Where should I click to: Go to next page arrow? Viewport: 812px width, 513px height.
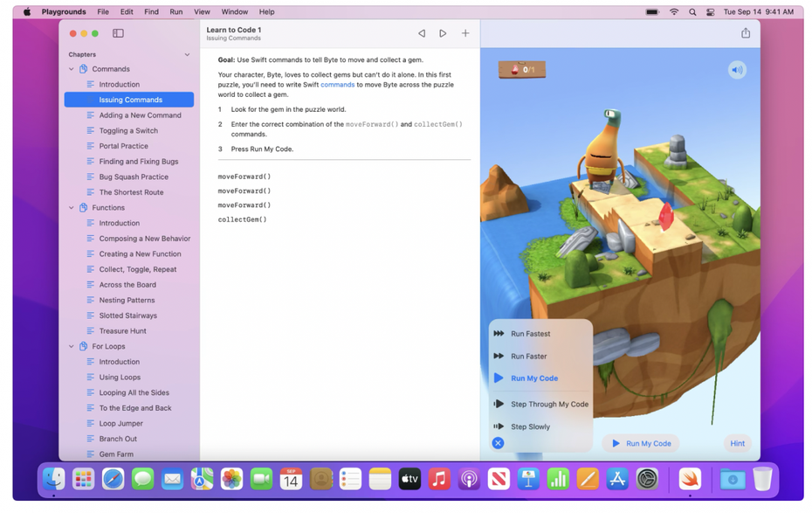443,33
